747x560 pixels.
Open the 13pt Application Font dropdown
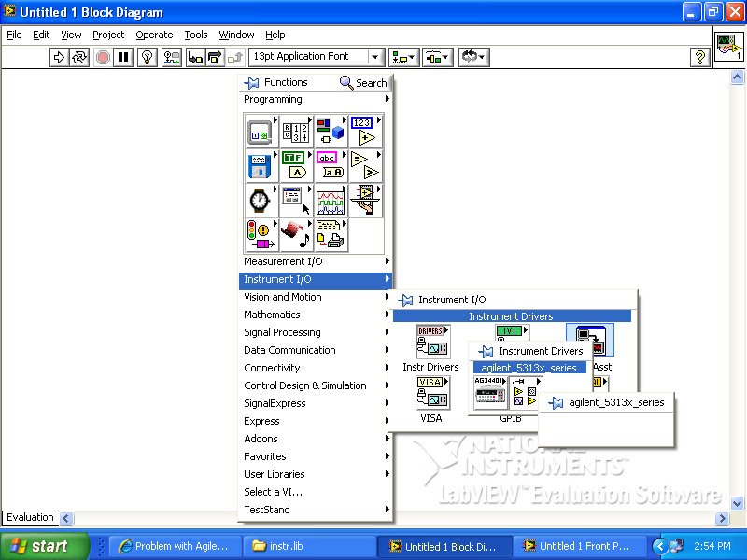317,57
